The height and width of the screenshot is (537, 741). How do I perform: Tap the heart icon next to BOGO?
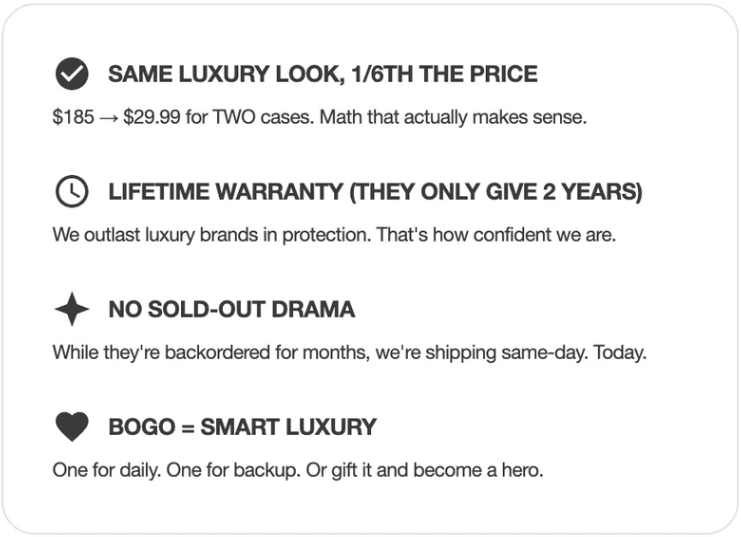71,427
